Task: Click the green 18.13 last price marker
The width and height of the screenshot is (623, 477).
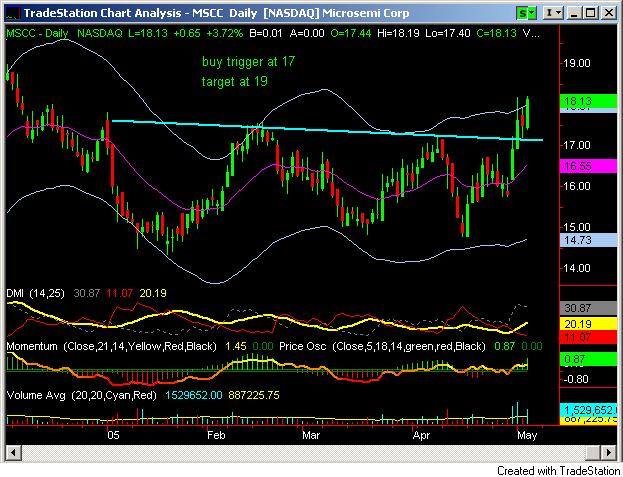Action: (588, 101)
